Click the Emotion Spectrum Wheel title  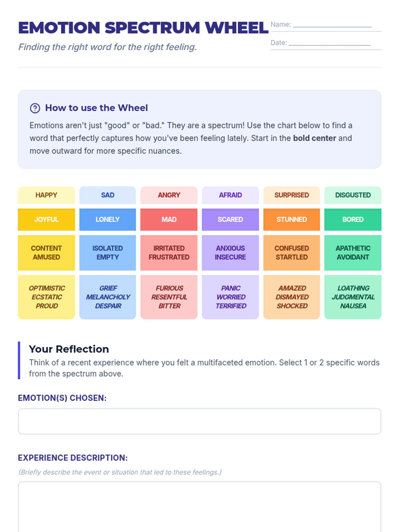point(143,28)
